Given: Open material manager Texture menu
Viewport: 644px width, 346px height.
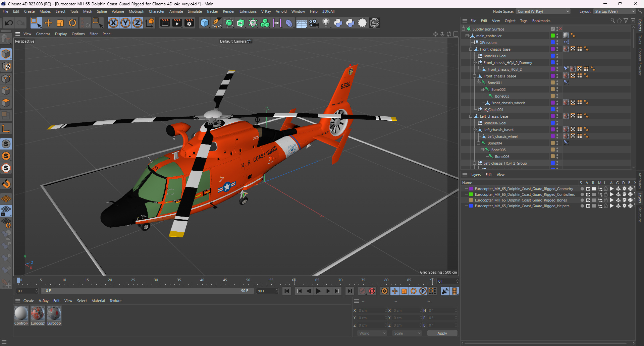Looking at the screenshot, I should pos(115,301).
